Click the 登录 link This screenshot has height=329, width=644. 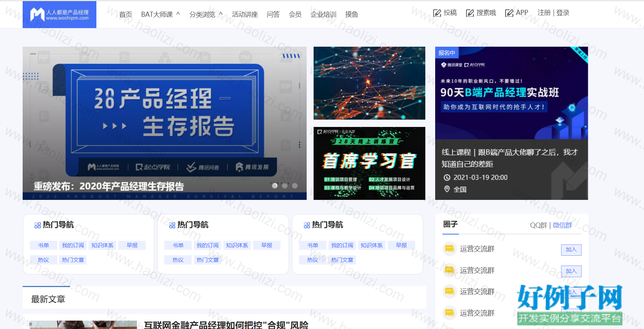click(x=563, y=13)
